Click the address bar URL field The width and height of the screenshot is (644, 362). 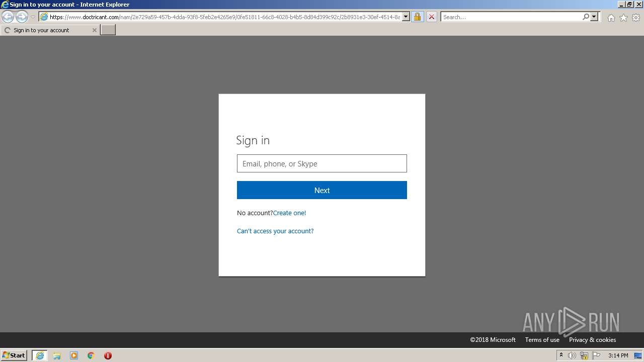(x=224, y=17)
